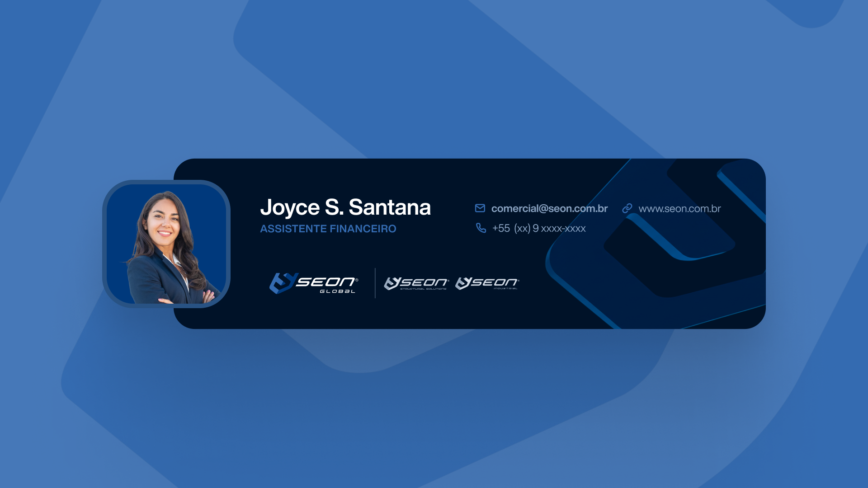
Task: Open the www.seon.com.br website link
Action: point(679,208)
